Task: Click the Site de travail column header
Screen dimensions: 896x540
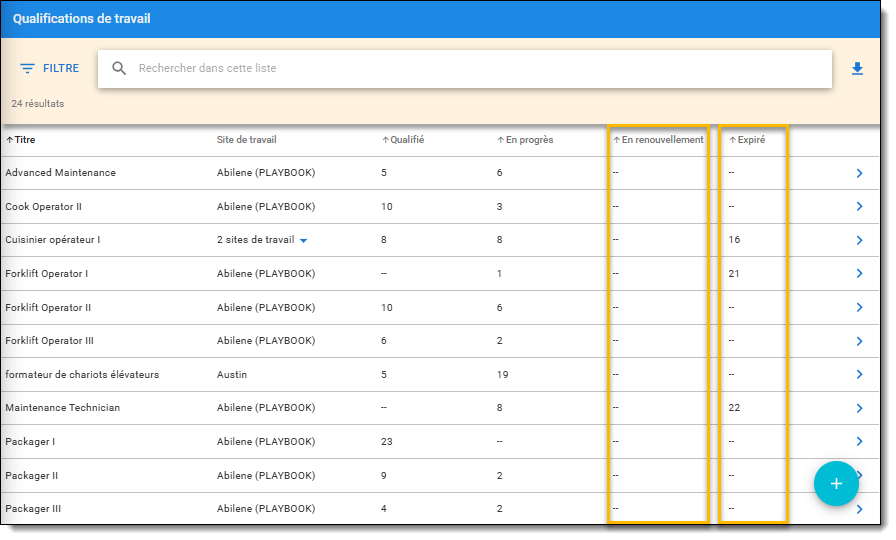Action: click(x=246, y=140)
